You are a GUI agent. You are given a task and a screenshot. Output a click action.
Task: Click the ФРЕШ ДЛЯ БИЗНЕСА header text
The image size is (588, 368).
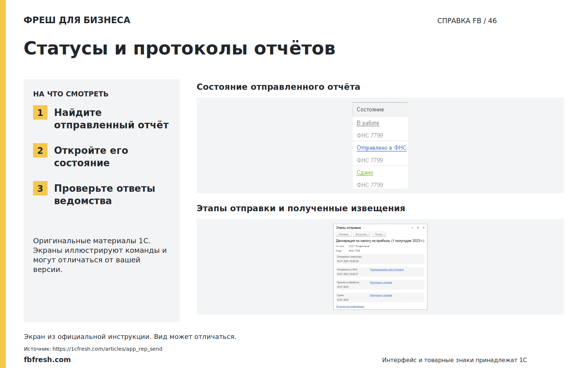tap(77, 20)
